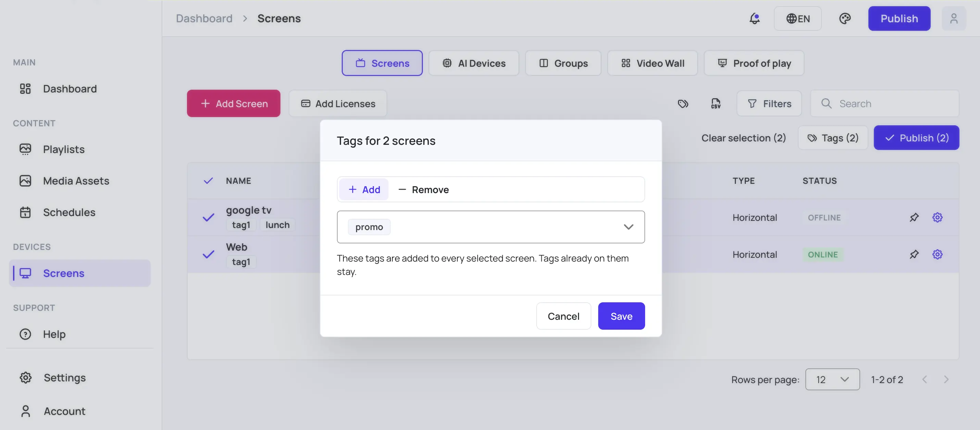Click Clear selection (2)

tap(743, 138)
